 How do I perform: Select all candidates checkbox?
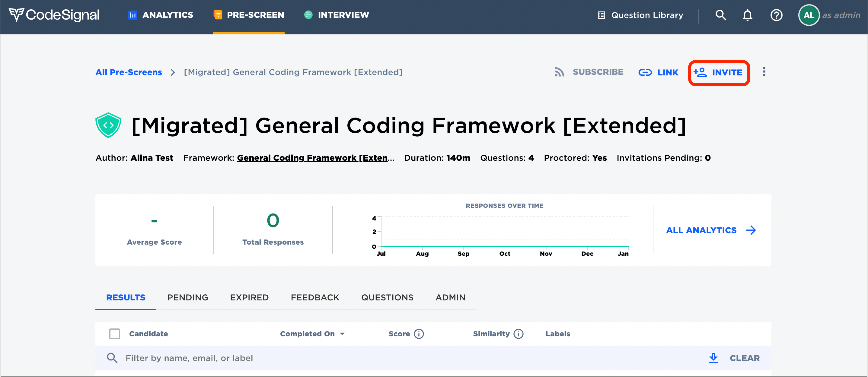[115, 334]
